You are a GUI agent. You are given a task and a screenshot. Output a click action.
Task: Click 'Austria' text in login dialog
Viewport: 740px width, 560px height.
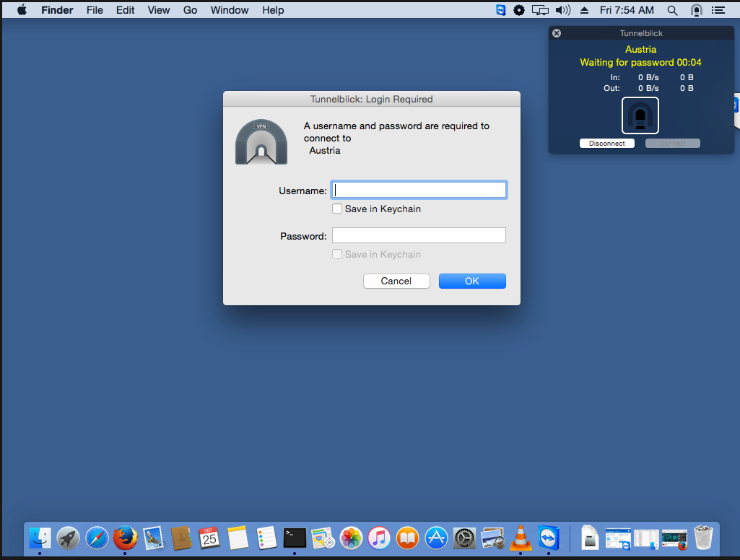coord(325,151)
